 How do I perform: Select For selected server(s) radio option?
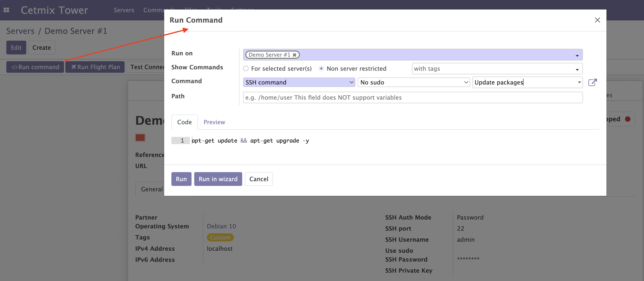coord(246,68)
